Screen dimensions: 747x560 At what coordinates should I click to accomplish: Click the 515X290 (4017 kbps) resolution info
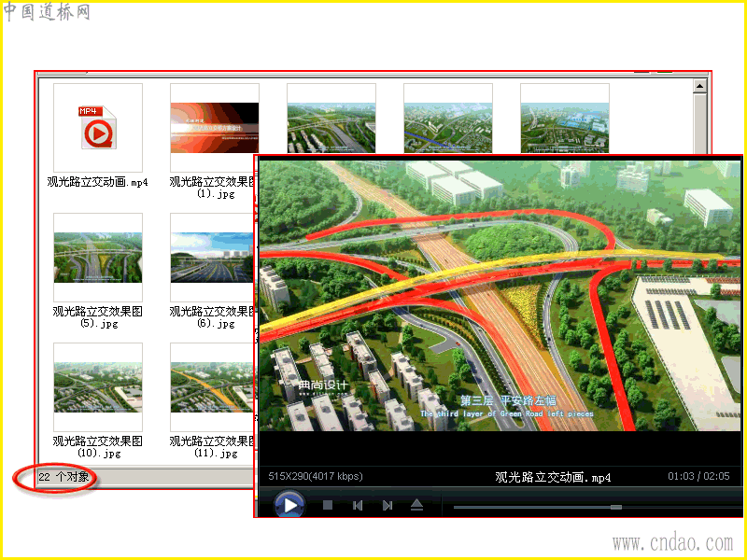coord(316,476)
